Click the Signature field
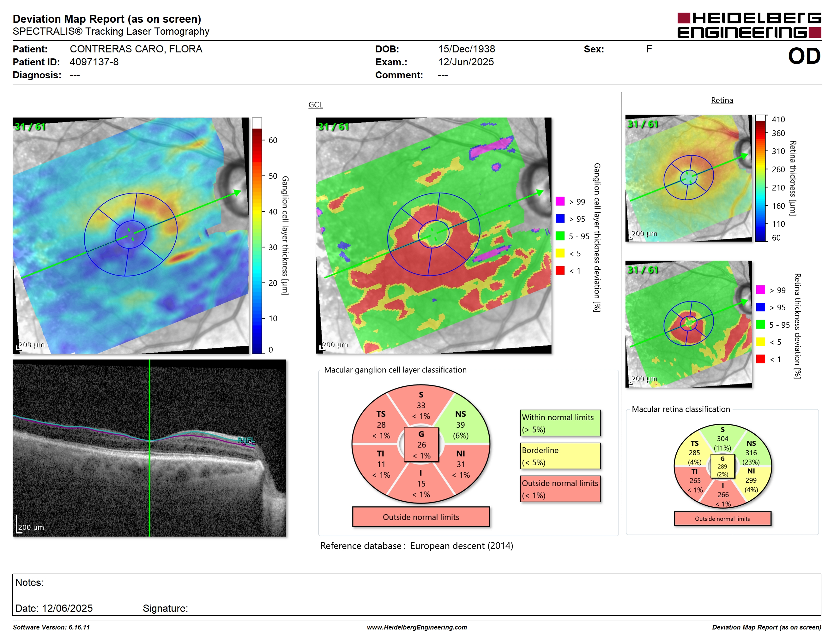The width and height of the screenshot is (834, 644). (x=165, y=608)
